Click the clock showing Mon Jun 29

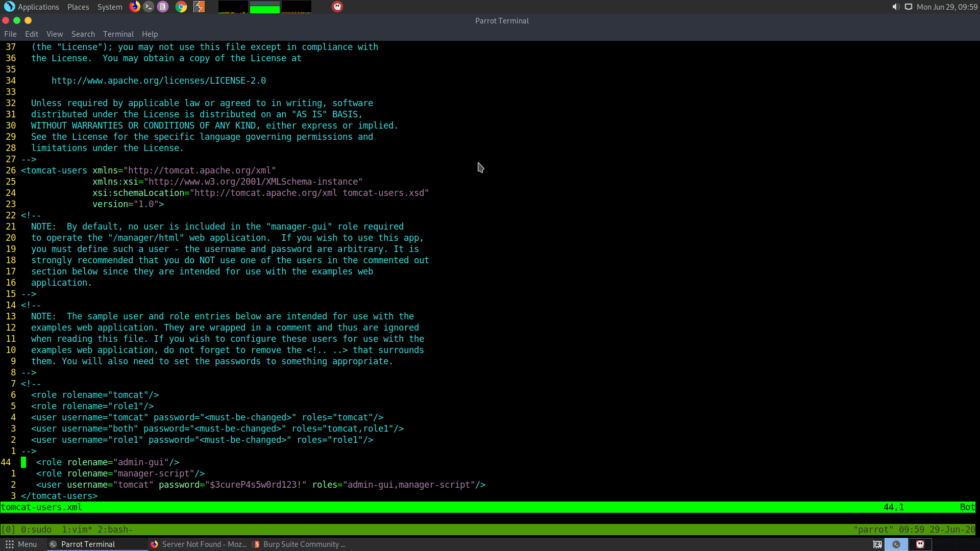947,7
